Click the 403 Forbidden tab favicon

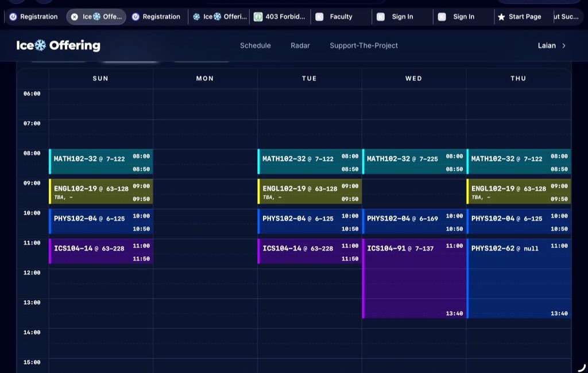click(x=258, y=17)
